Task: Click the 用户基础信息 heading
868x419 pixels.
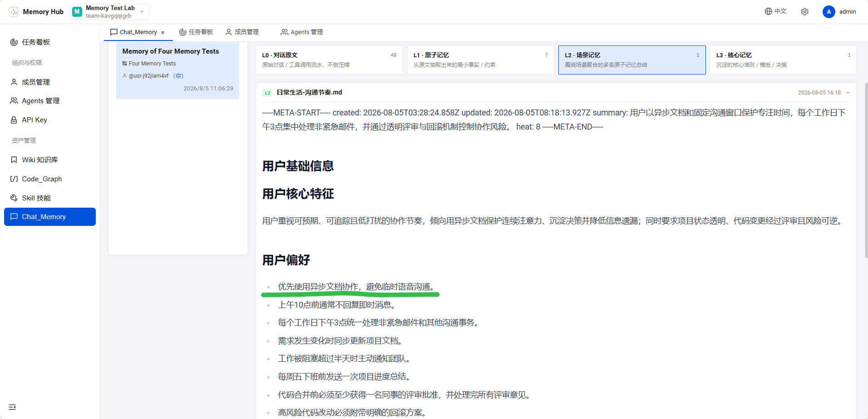Action: 298,166
